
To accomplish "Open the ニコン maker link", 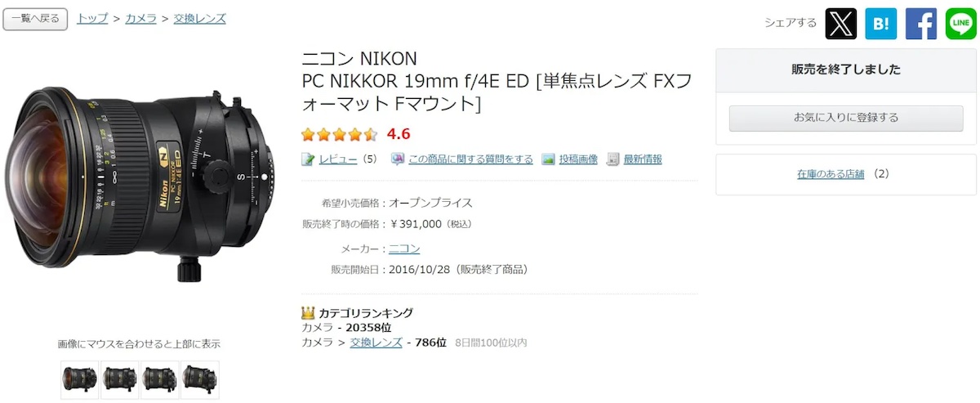I will tap(404, 249).
